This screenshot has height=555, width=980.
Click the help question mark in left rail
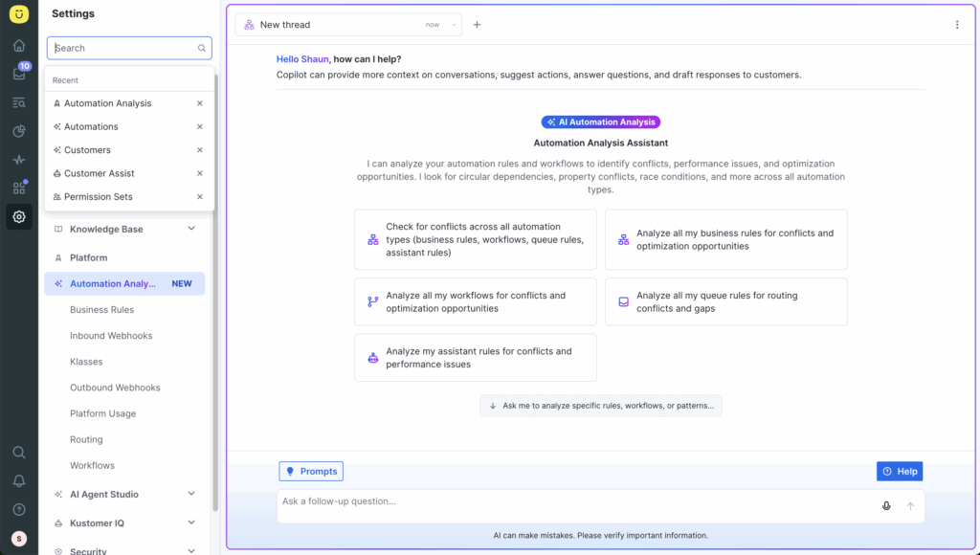pyautogui.click(x=19, y=509)
